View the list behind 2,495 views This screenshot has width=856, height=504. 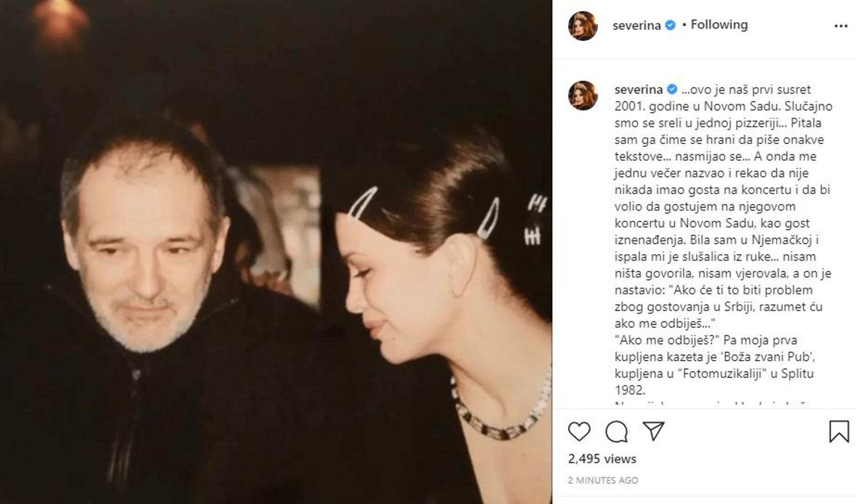602,459
